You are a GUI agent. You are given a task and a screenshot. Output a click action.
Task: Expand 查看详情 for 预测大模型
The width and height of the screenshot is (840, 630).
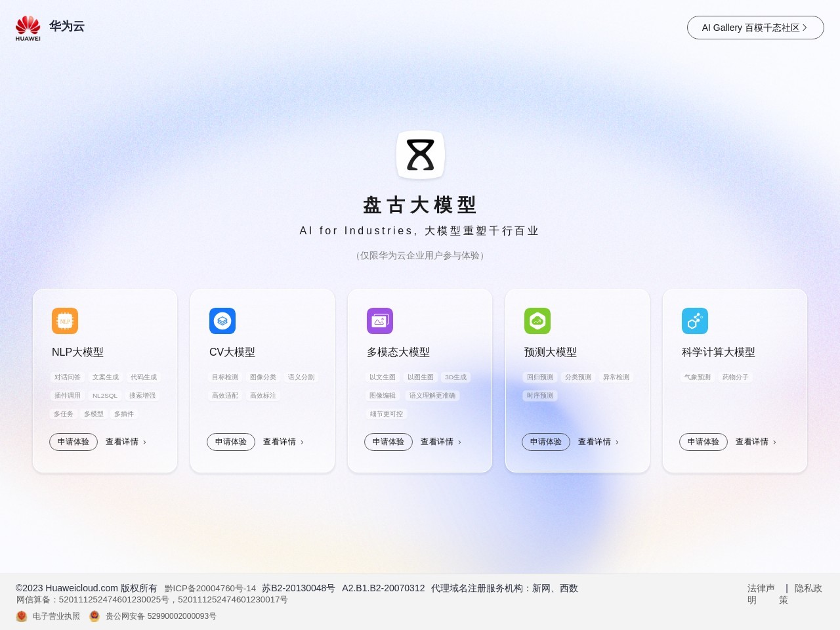click(598, 442)
